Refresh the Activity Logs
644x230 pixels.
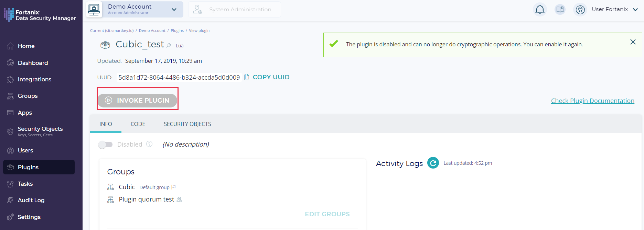[x=433, y=163]
